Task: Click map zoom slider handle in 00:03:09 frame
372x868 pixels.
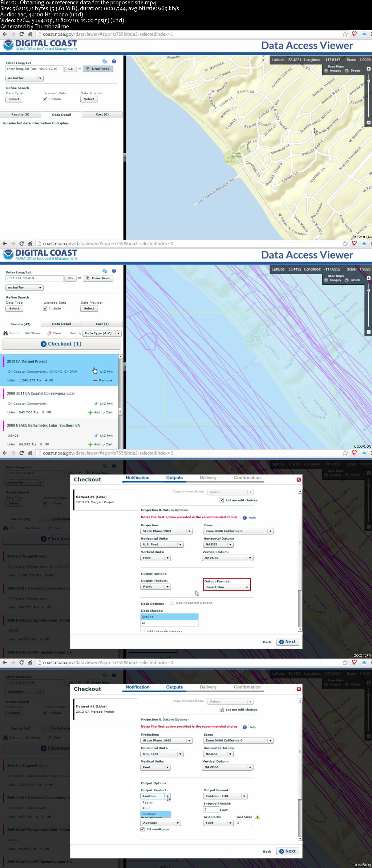Action: click(368, 291)
